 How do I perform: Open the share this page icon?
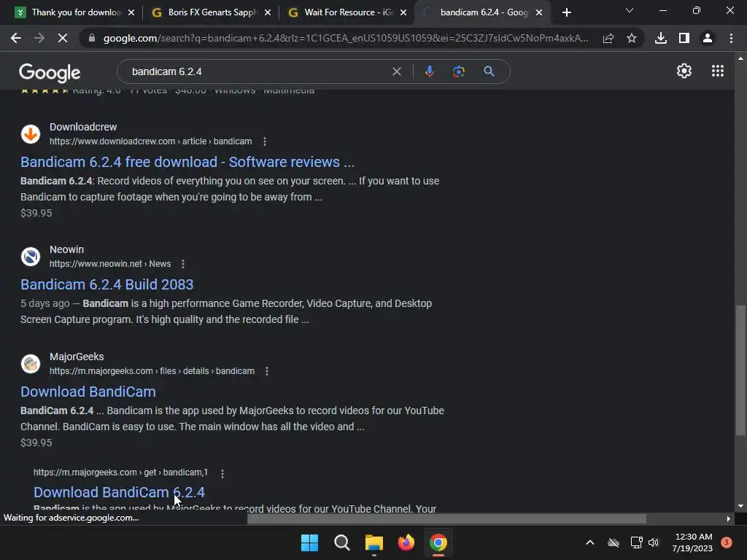(x=608, y=39)
